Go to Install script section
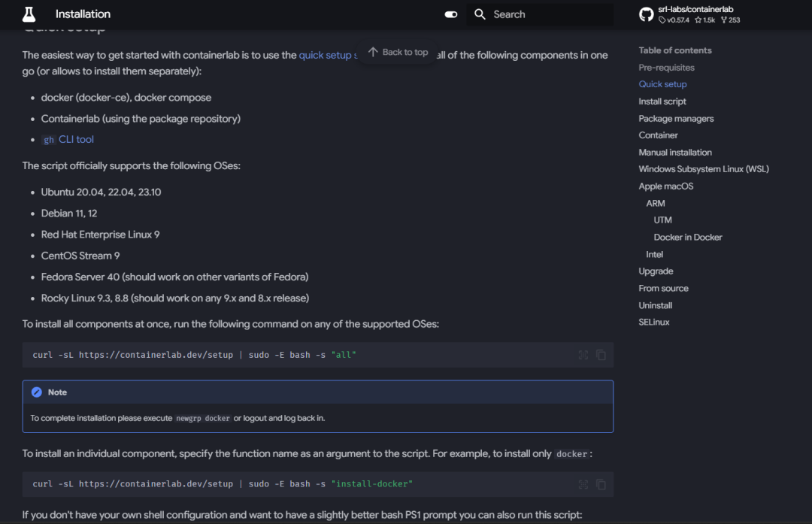 tap(662, 101)
